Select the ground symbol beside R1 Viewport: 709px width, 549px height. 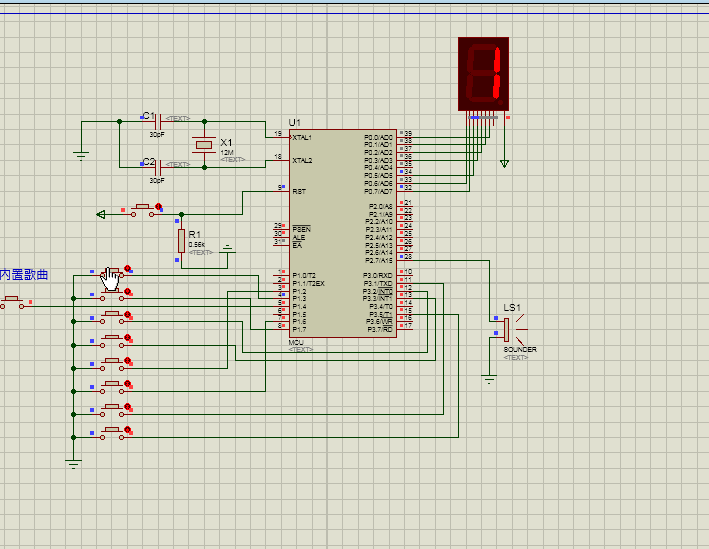coord(227,249)
